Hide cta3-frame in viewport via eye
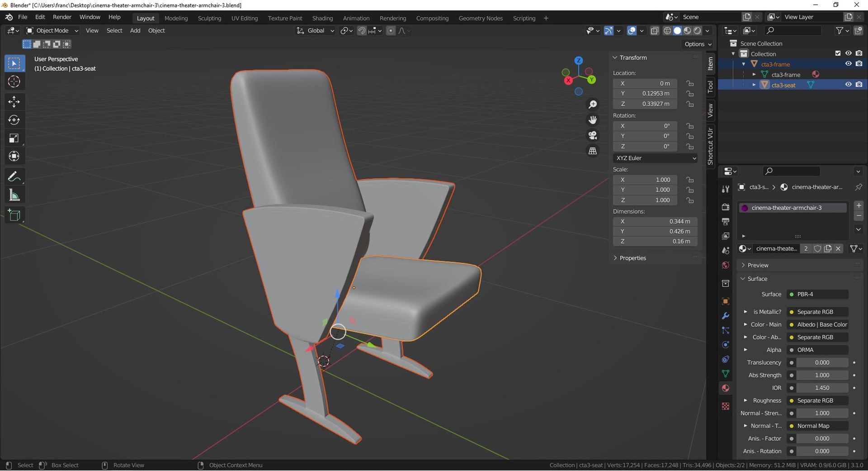This screenshot has height=471, width=868. click(849, 64)
